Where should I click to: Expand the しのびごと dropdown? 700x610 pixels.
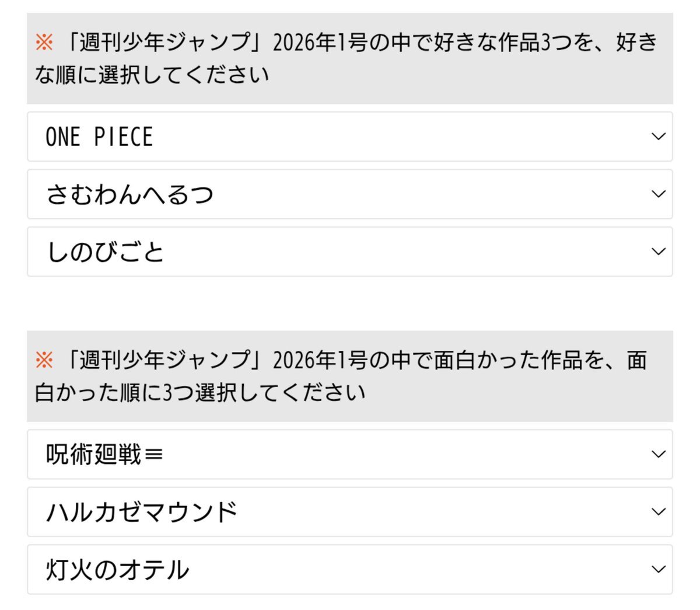pyautogui.click(x=349, y=252)
